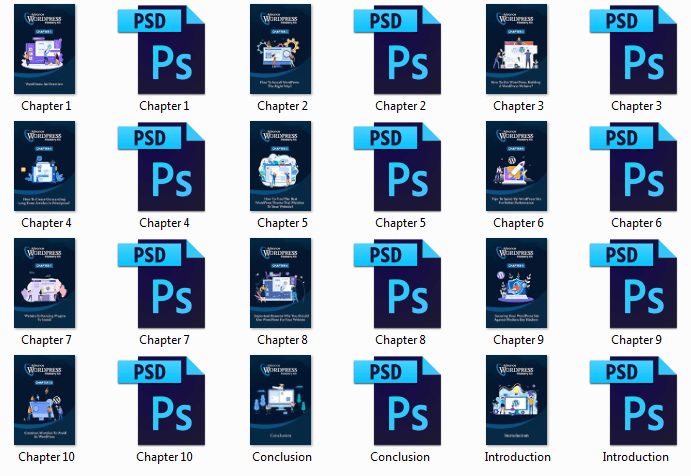Click the Chapter 9 cover image thumbnail

coord(516,283)
